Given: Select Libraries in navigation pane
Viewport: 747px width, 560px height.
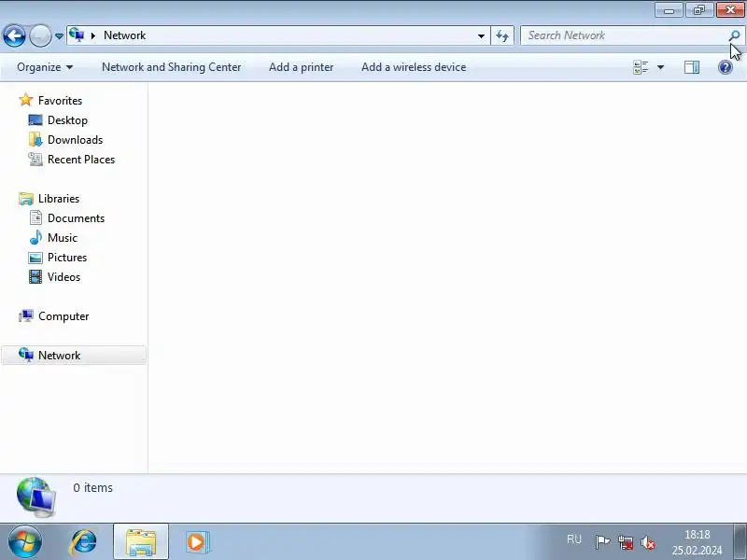Looking at the screenshot, I should point(59,199).
